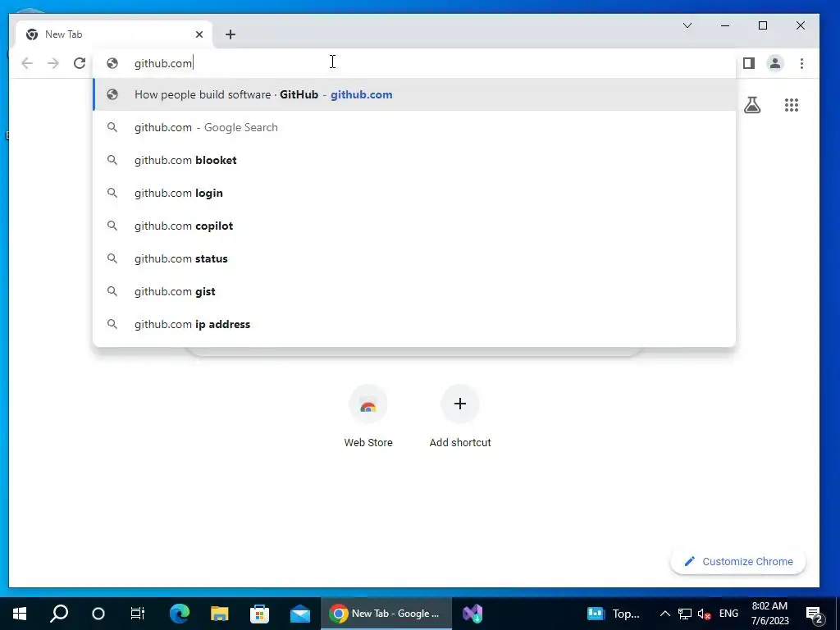Select 'github.com login' suggestion

[414, 193]
